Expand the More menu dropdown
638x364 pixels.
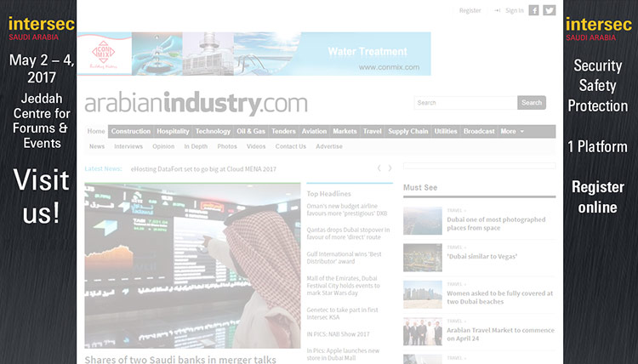pyautogui.click(x=512, y=131)
